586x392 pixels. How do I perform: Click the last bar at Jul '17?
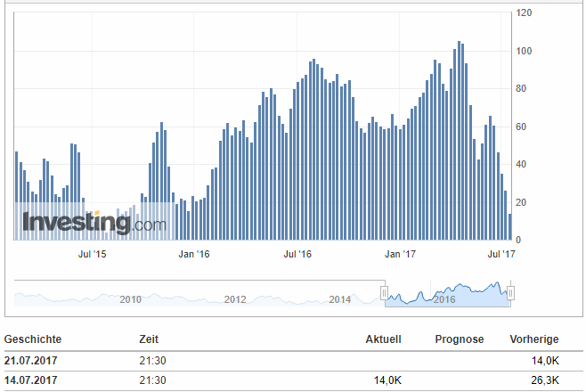(x=509, y=227)
